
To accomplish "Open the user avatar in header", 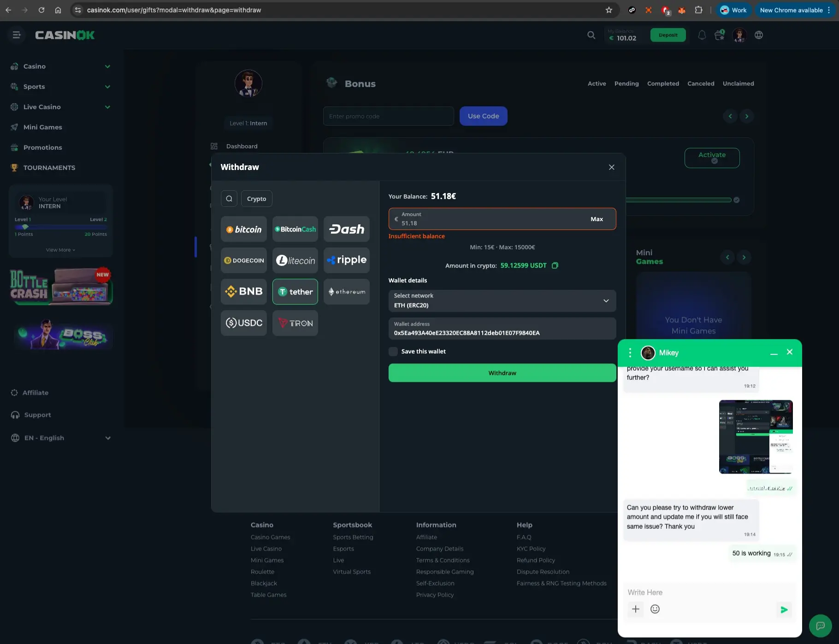I will coord(739,35).
